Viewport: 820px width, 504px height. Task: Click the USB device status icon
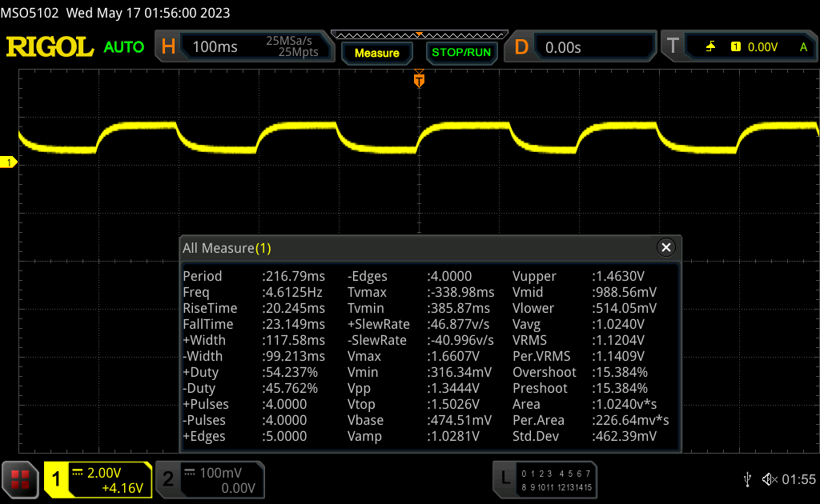[x=747, y=479]
